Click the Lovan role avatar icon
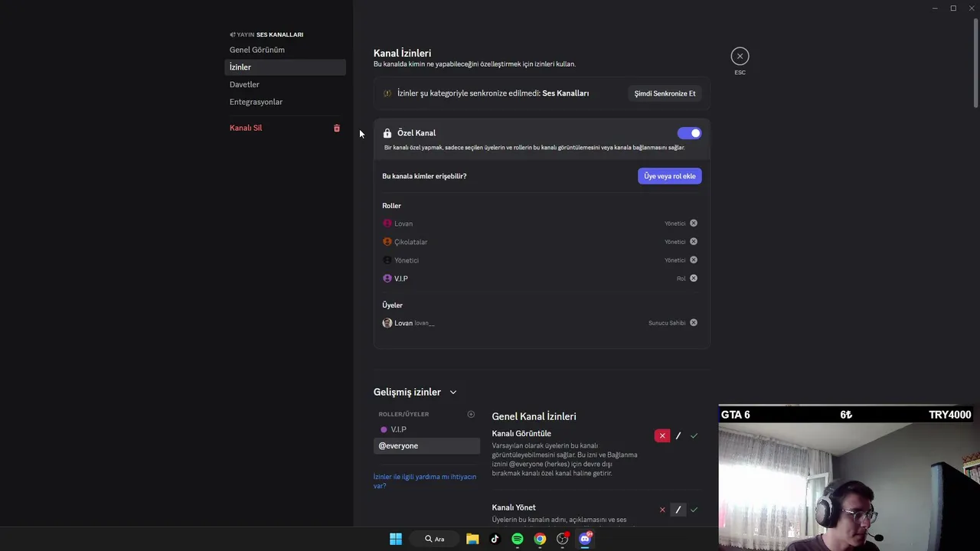The image size is (980, 551). point(387,223)
